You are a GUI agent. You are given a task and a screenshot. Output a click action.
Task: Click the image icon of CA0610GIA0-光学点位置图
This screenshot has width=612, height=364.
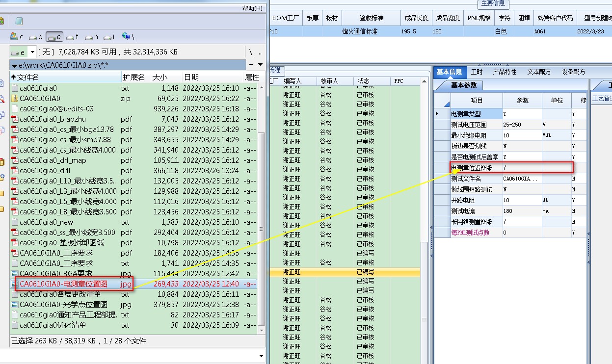(x=15, y=305)
